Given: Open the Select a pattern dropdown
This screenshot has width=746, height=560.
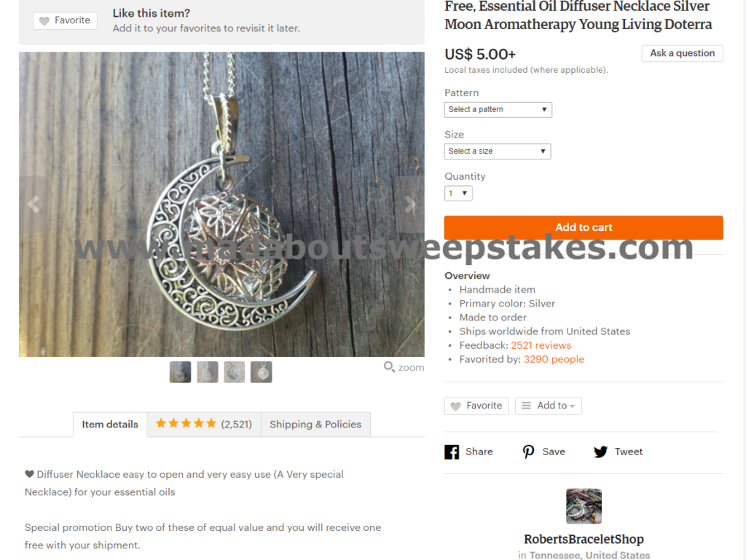Looking at the screenshot, I should (498, 110).
